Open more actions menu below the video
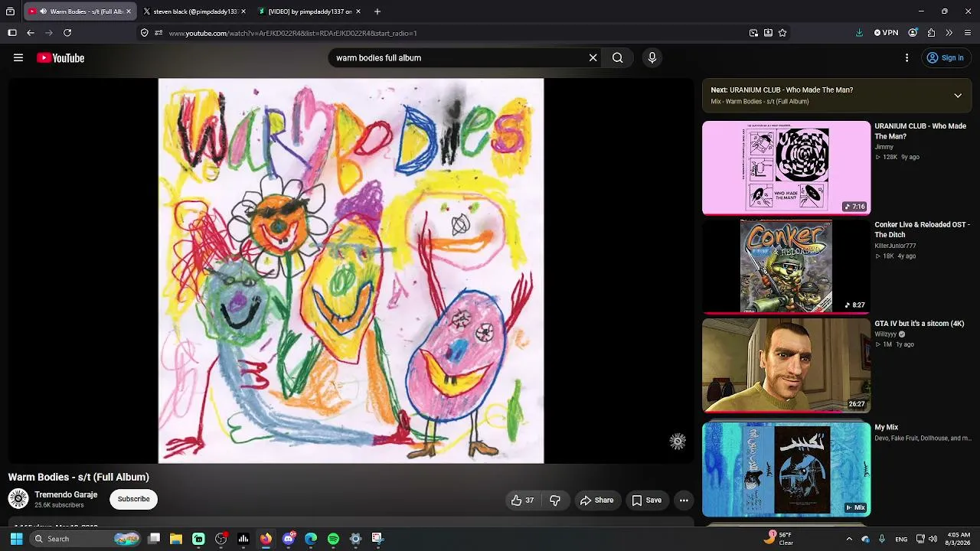This screenshot has height=551, width=980. click(x=684, y=500)
